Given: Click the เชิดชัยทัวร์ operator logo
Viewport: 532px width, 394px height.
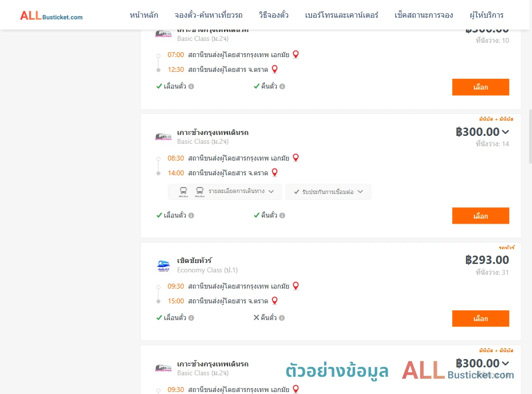Looking at the screenshot, I should click(x=164, y=265).
